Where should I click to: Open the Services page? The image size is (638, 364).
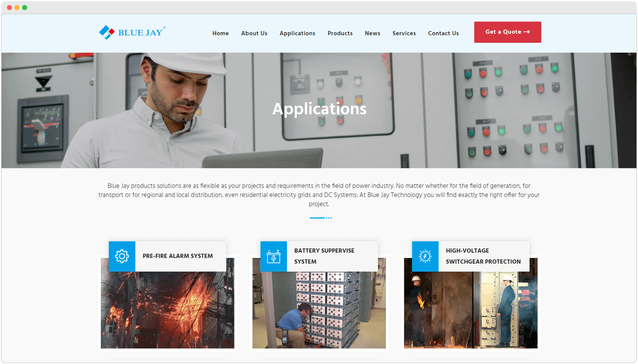pyautogui.click(x=404, y=33)
